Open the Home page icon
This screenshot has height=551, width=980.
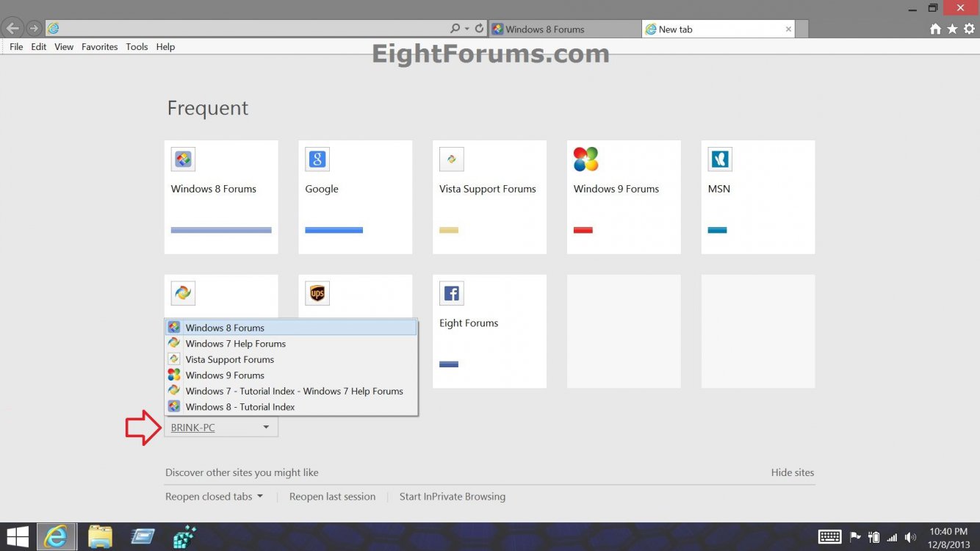coord(935,29)
